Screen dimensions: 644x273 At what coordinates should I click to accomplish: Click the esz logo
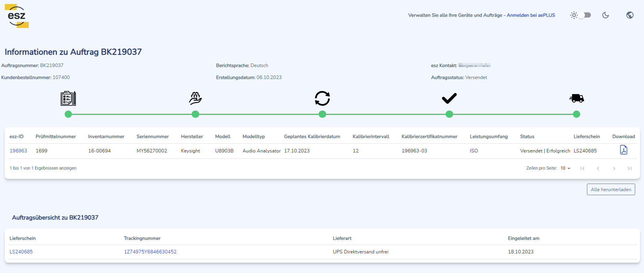(17, 16)
